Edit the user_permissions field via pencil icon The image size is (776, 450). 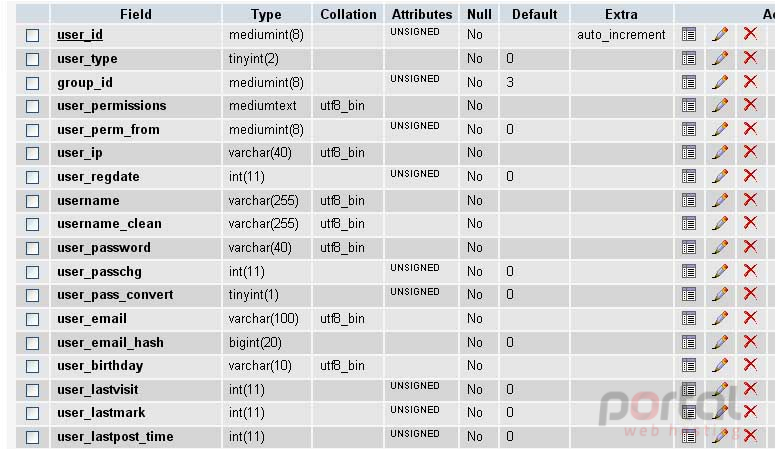pyautogui.click(x=720, y=105)
